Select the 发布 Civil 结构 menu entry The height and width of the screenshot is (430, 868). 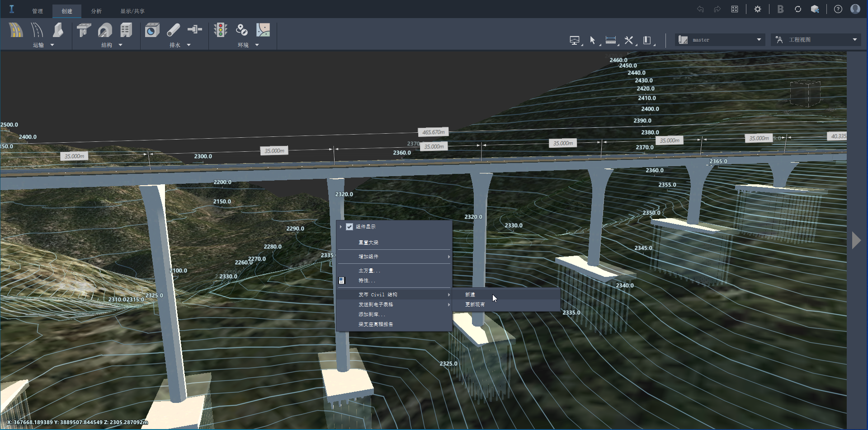(394, 294)
